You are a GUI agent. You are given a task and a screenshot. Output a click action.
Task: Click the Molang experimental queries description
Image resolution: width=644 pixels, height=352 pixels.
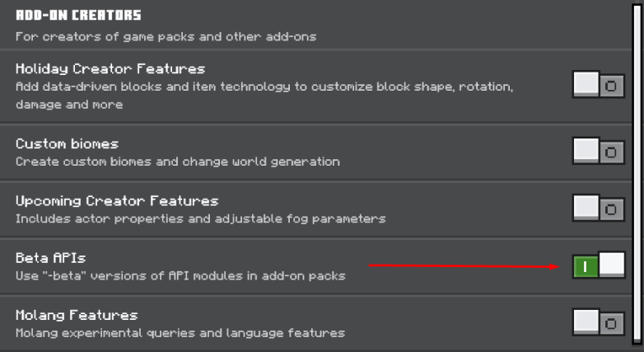pos(180,332)
